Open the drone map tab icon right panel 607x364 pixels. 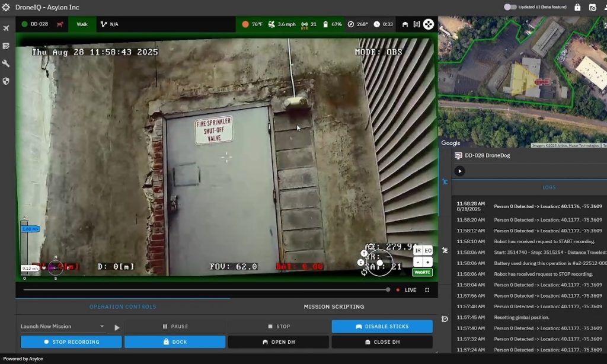coord(445,181)
